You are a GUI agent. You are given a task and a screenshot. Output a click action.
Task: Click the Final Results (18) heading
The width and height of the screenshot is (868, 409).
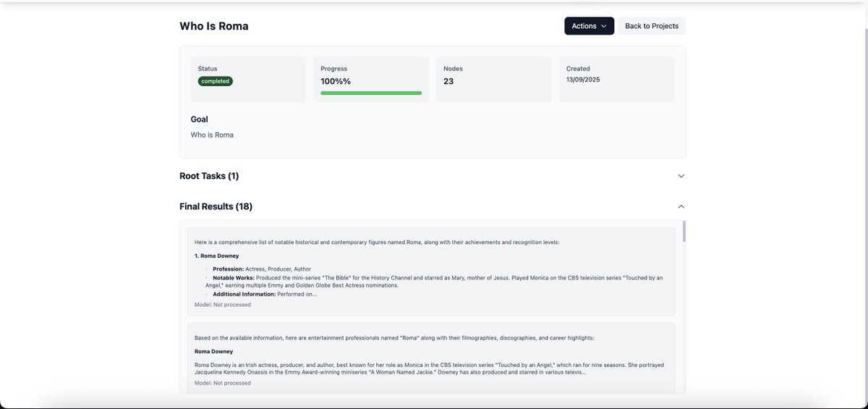216,206
